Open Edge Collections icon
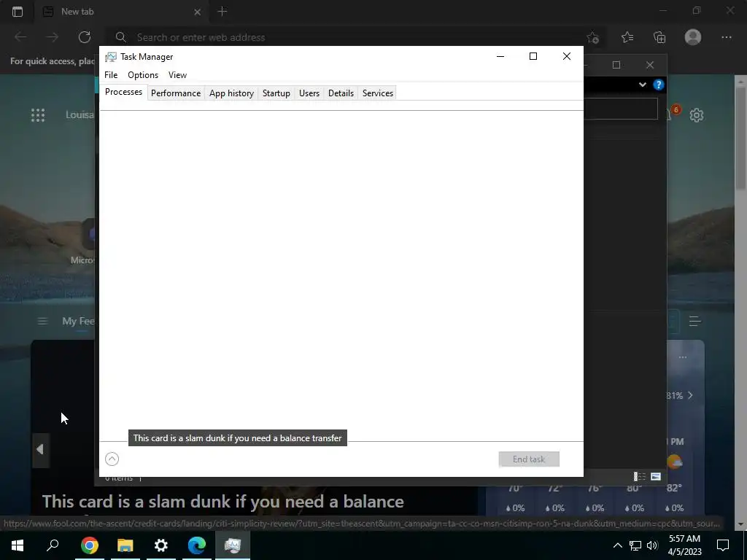The height and width of the screenshot is (560, 747). (x=659, y=37)
